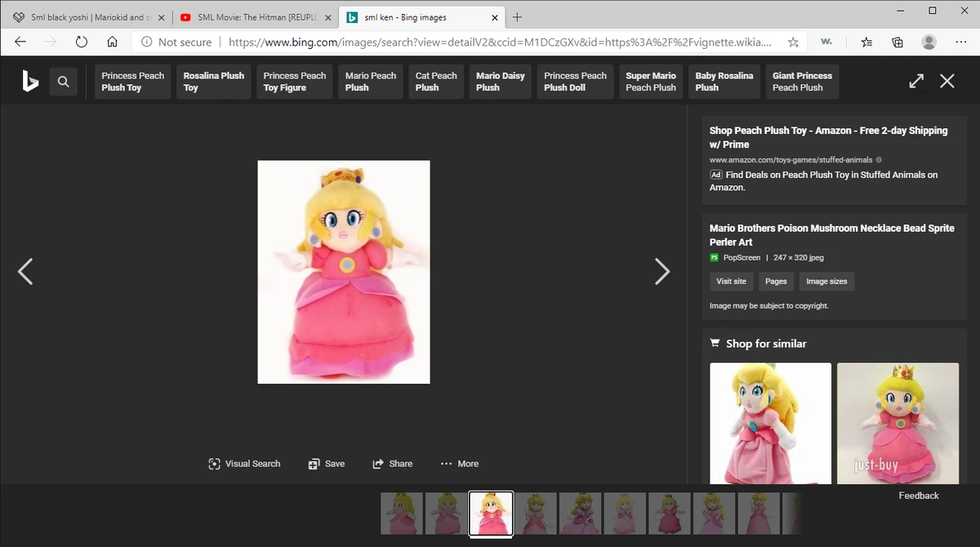
Task: Click the Feedback link
Action: [919, 495]
